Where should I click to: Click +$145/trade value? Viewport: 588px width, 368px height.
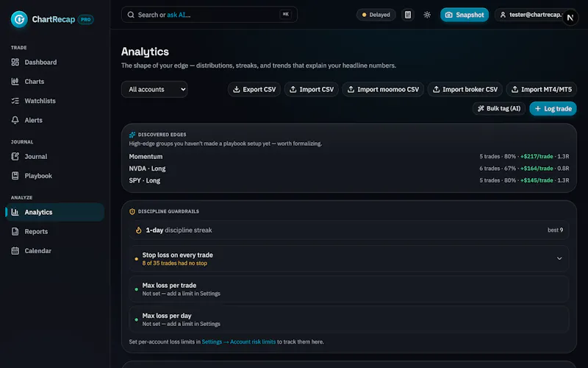[537, 180]
